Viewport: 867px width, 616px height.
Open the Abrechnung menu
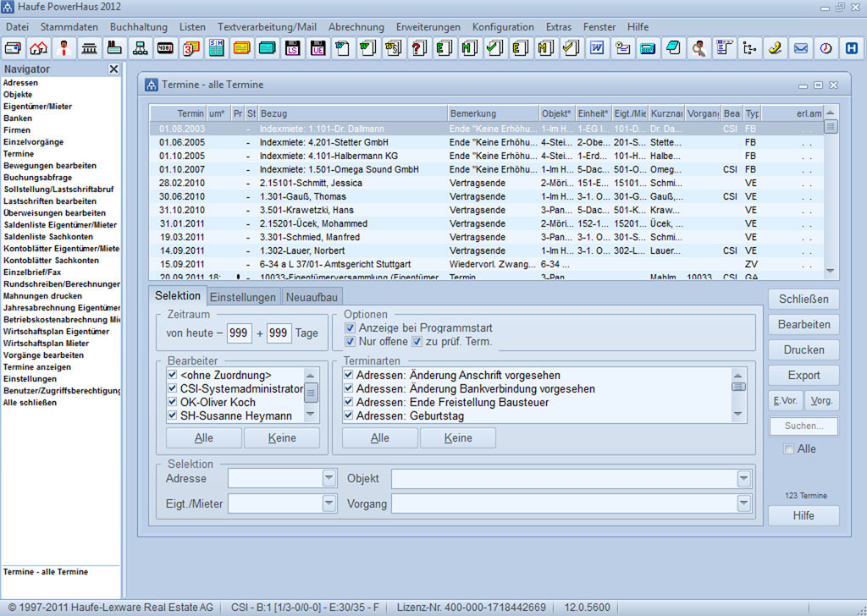tap(356, 26)
